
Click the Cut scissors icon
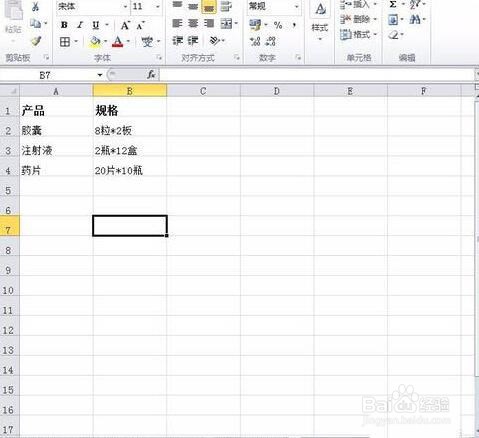(x=35, y=6)
